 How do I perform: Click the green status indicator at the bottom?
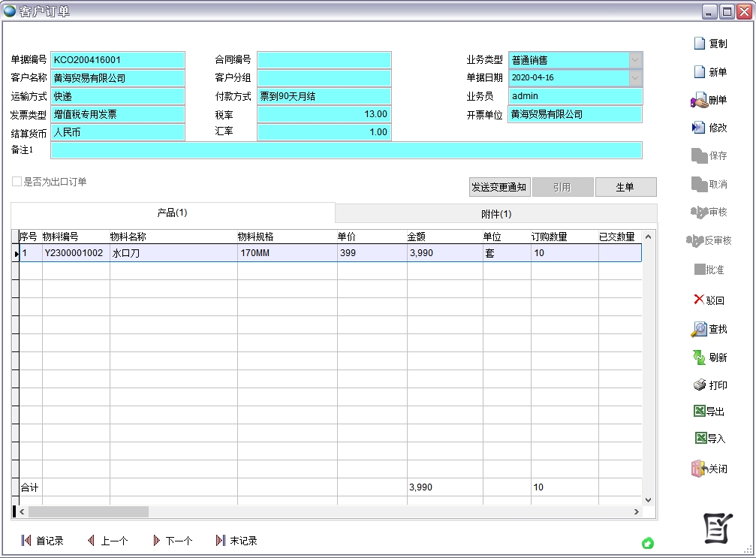tap(648, 544)
